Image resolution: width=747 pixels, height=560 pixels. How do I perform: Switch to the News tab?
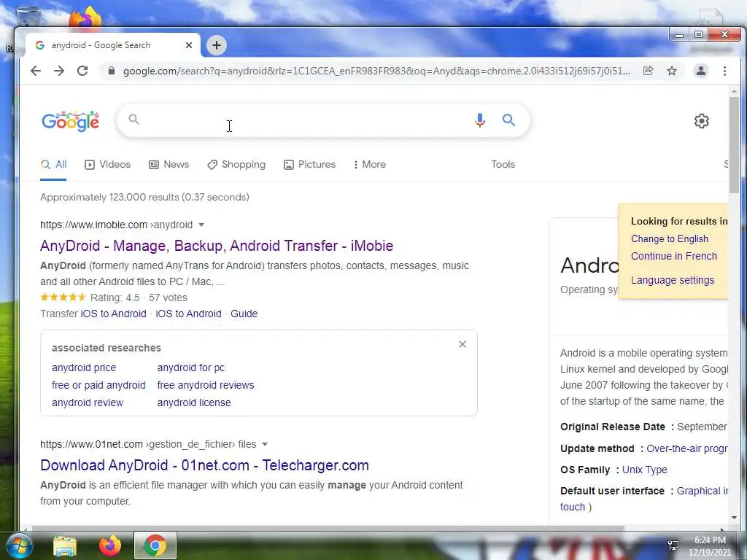click(x=169, y=164)
